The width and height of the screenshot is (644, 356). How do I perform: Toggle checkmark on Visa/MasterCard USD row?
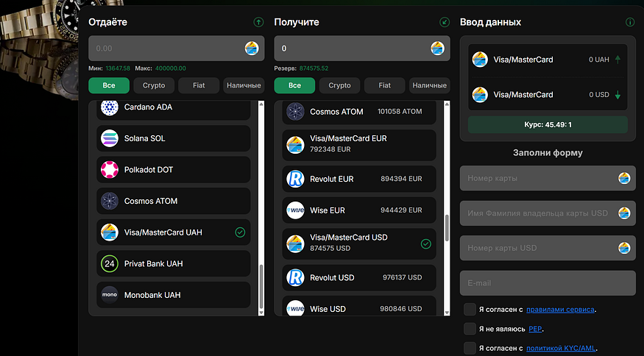pos(426,244)
